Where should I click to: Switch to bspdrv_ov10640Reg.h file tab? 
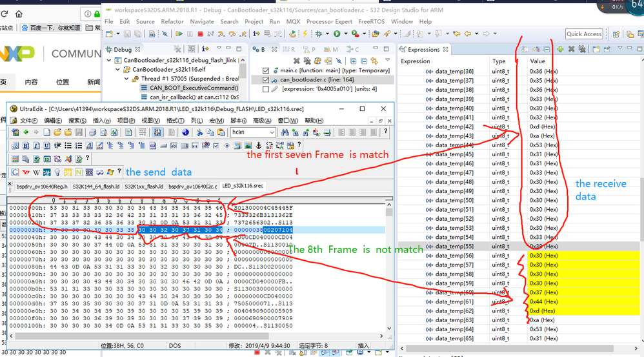click(x=41, y=187)
